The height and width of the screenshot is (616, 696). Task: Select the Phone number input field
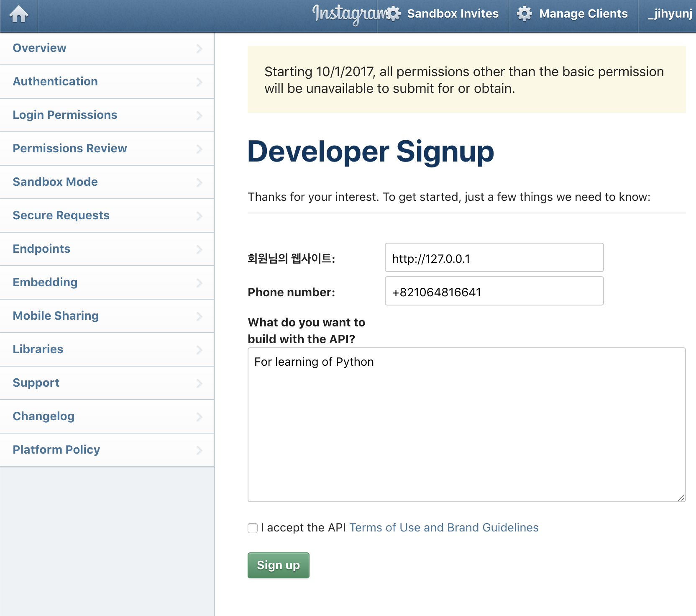point(494,291)
